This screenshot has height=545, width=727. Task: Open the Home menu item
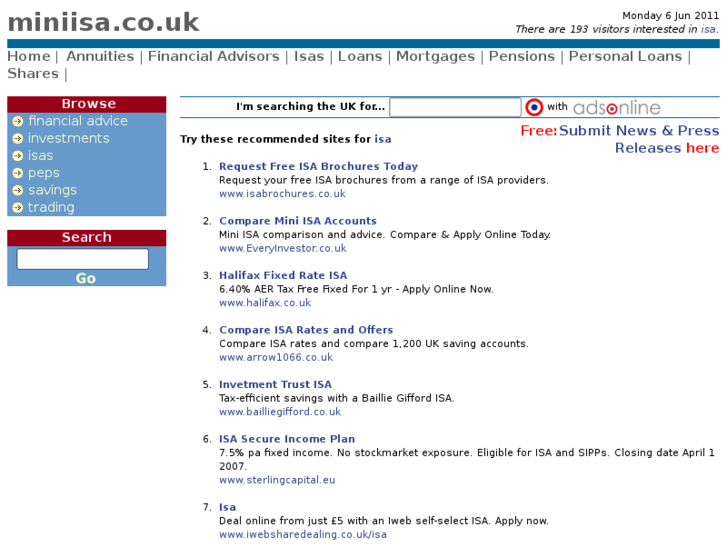pyautogui.click(x=29, y=56)
